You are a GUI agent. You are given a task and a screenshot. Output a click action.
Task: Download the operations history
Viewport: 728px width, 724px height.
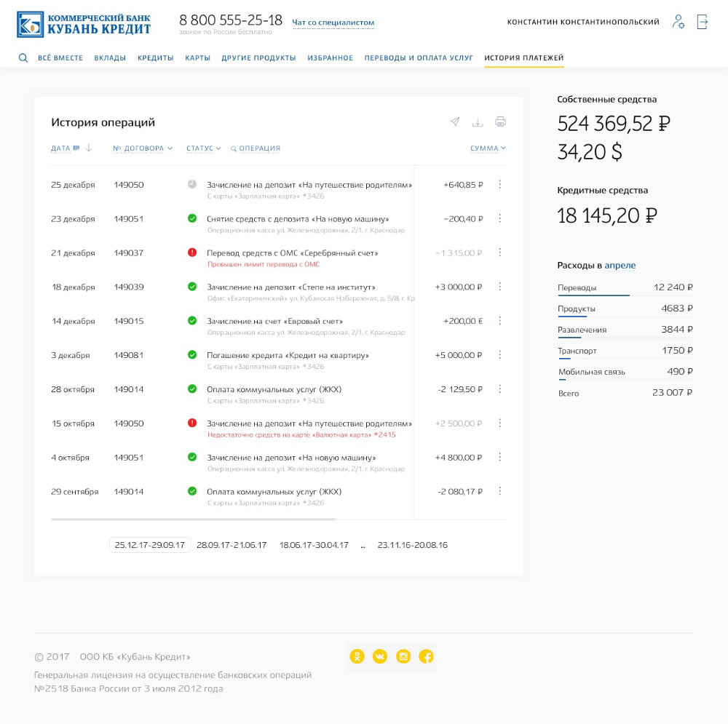[x=478, y=122]
